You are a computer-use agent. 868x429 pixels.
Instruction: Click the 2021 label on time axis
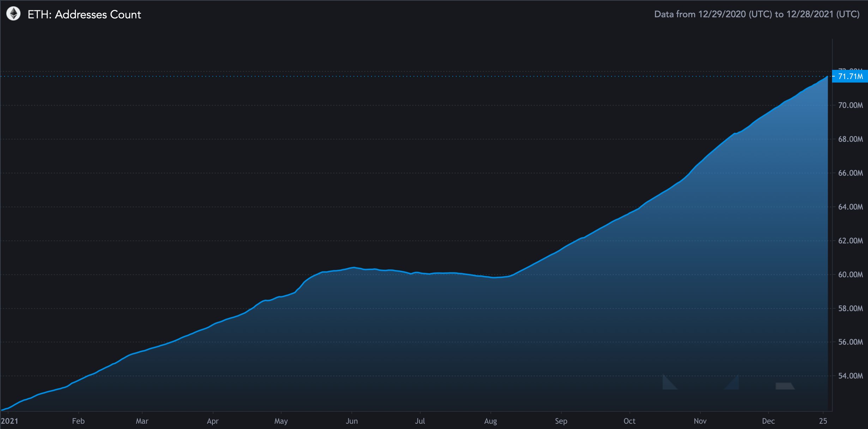coord(10,421)
